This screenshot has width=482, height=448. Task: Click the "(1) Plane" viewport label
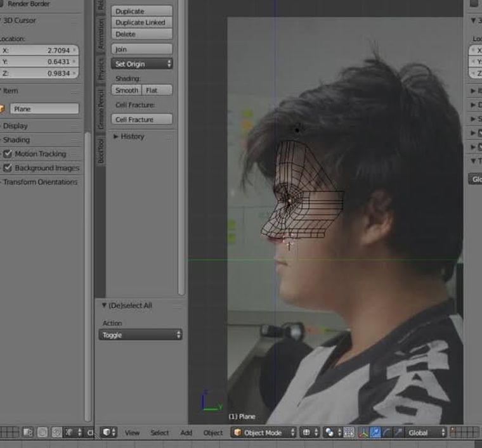pos(242,416)
